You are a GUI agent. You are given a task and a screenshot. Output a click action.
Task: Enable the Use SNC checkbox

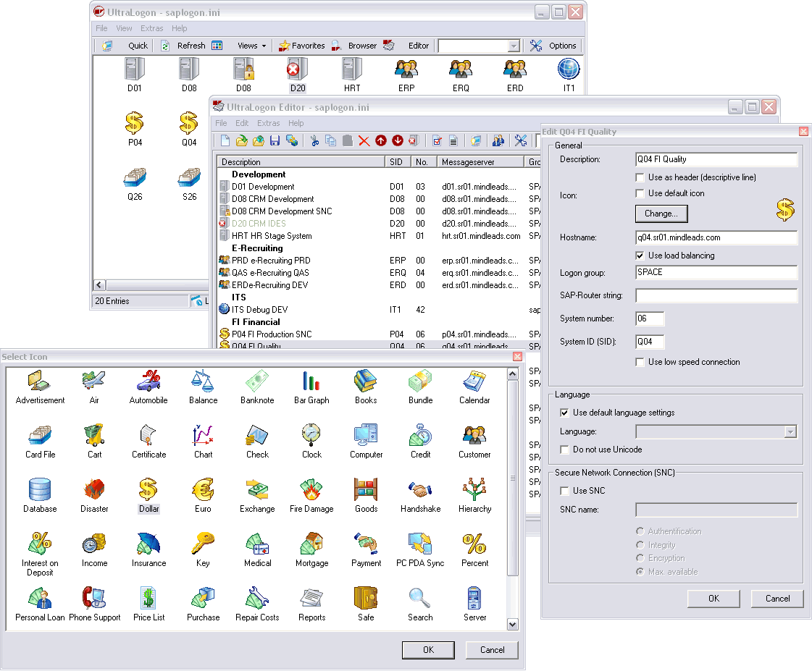pos(564,491)
